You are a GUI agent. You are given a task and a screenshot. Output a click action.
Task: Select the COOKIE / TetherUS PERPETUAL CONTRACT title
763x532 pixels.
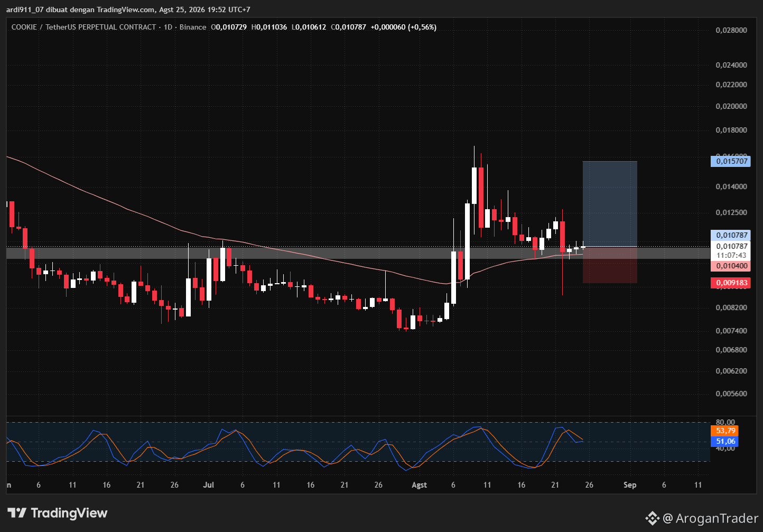click(83, 27)
